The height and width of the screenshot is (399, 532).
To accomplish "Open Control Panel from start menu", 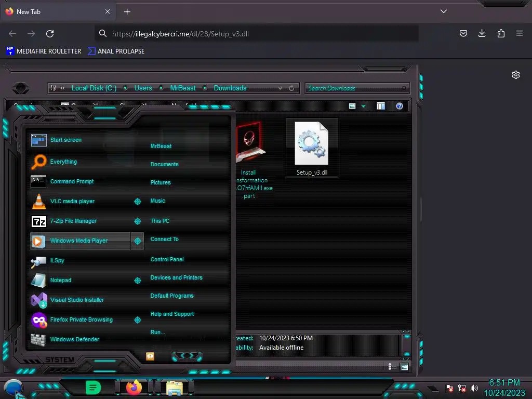I will click(x=167, y=259).
